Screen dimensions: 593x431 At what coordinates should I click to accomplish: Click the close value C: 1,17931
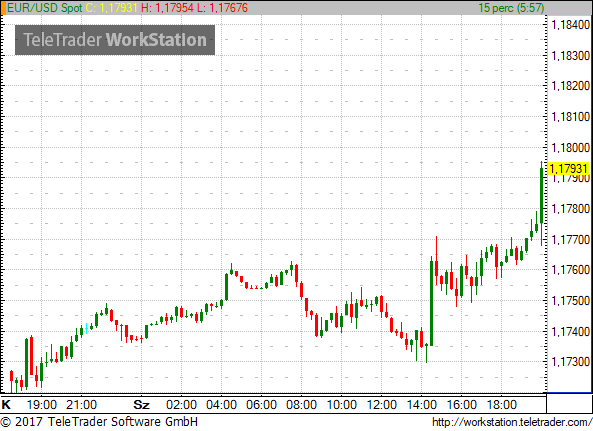pos(112,8)
